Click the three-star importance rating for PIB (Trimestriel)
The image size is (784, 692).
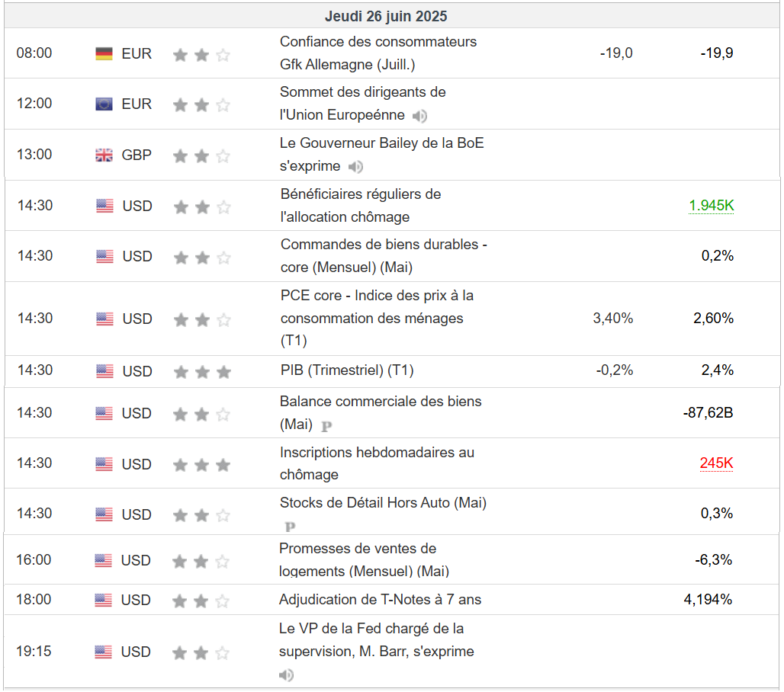tap(201, 372)
